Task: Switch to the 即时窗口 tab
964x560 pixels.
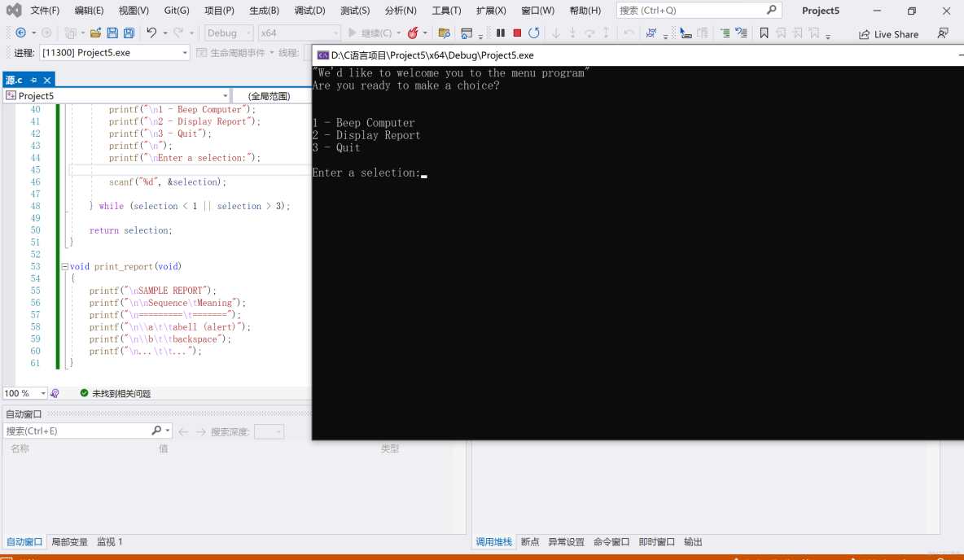Action: [656, 541]
